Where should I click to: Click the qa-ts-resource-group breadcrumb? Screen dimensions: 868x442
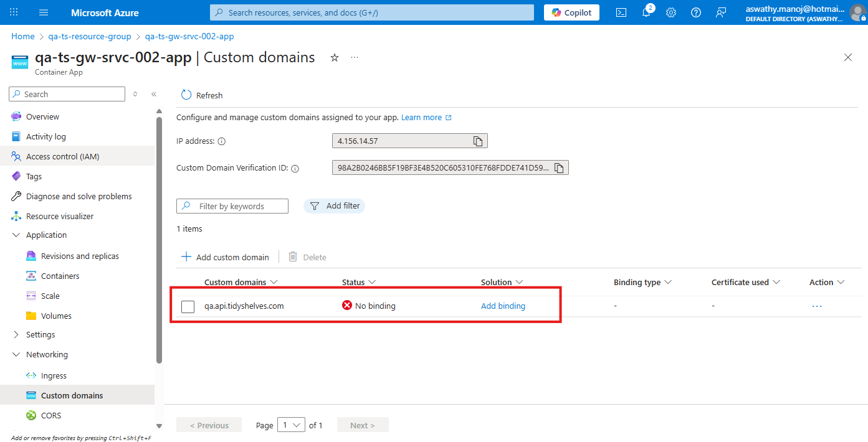point(90,36)
